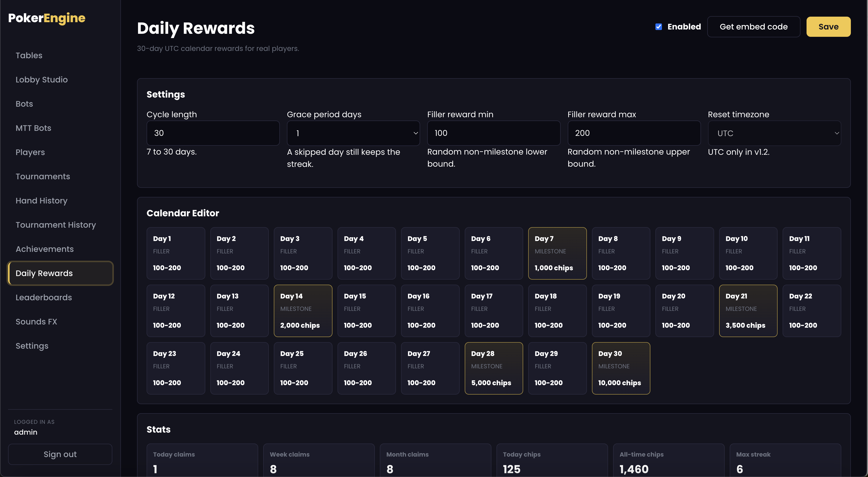The image size is (868, 477).
Task: Click the All-time chips stat card
Action: (669, 460)
